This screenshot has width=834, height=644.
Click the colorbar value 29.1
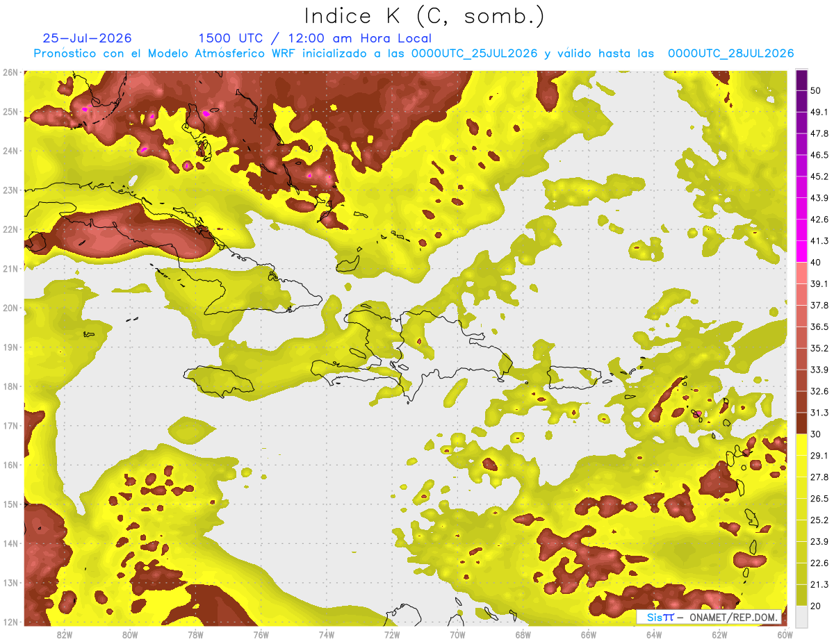point(819,455)
